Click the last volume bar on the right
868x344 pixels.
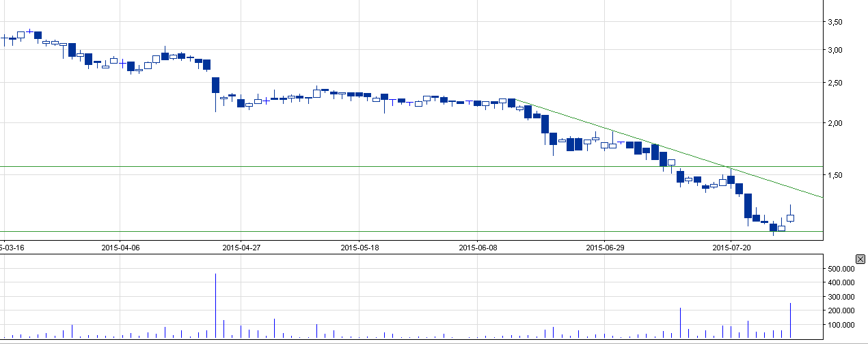790,321
